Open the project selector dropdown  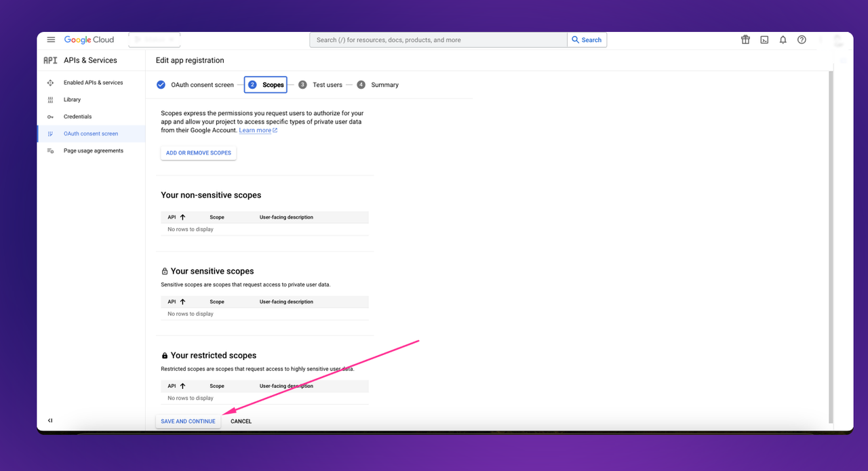point(154,40)
